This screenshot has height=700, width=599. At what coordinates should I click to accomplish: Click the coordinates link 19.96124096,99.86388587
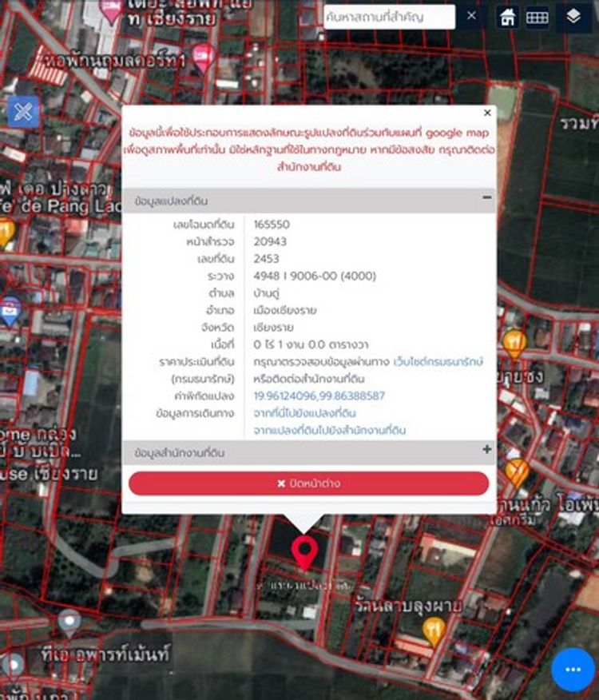319,396
